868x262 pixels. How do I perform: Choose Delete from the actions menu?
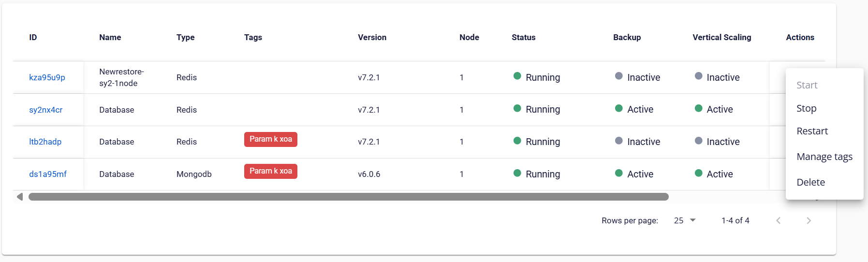pyautogui.click(x=810, y=182)
